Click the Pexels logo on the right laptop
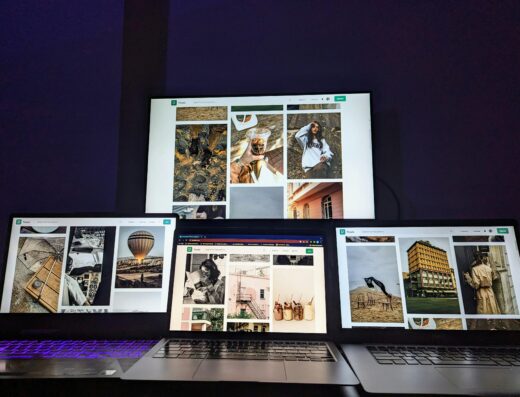This screenshot has height=397, width=520. click(342, 232)
